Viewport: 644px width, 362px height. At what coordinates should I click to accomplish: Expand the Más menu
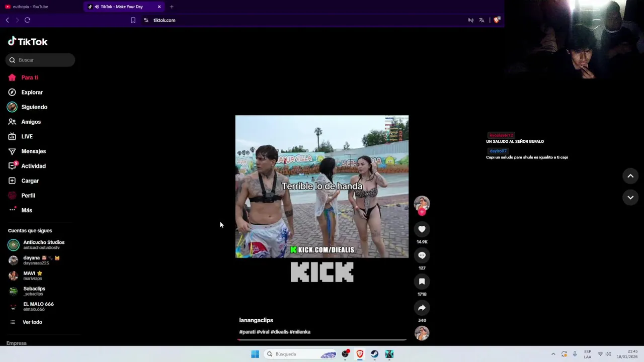(x=20, y=210)
